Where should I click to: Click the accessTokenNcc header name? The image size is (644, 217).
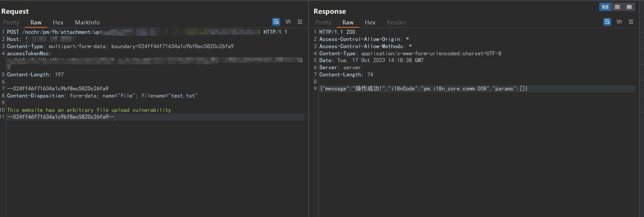pyautogui.click(x=29, y=53)
